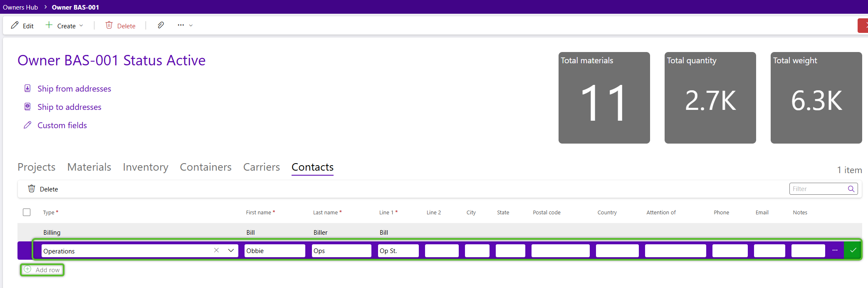Viewport: 868px width, 288px height.
Task: Clear the Operations type selection
Action: click(216, 250)
